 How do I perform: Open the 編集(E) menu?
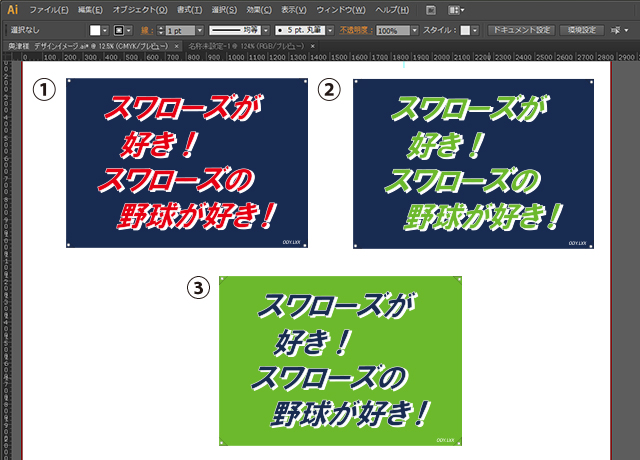(90, 10)
